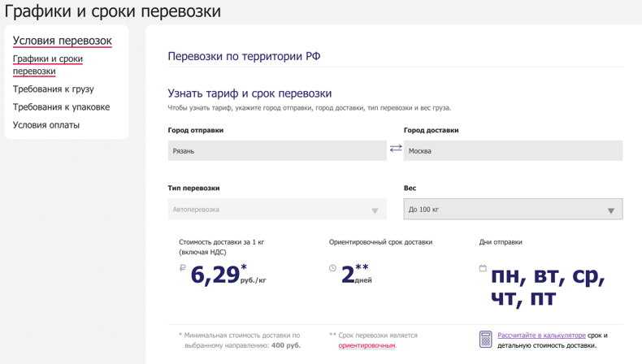
Task: Go to Требования к грузу page
Action: point(53,89)
